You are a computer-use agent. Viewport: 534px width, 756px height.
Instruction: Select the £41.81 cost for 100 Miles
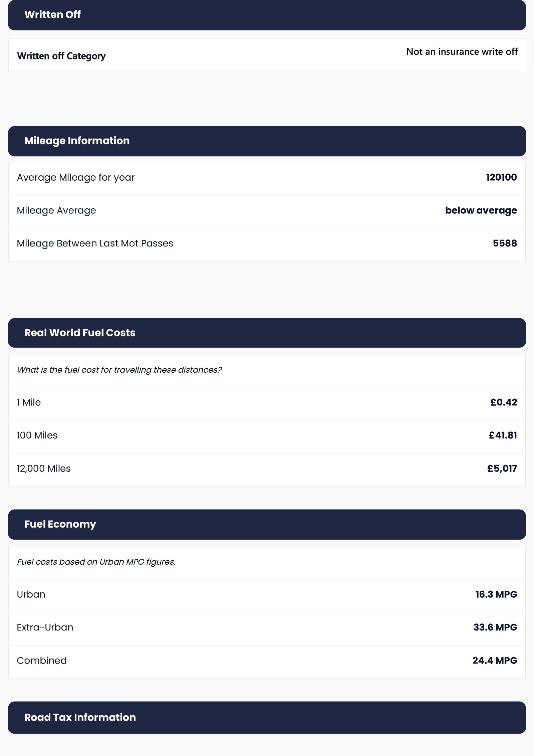coord(503,435)
